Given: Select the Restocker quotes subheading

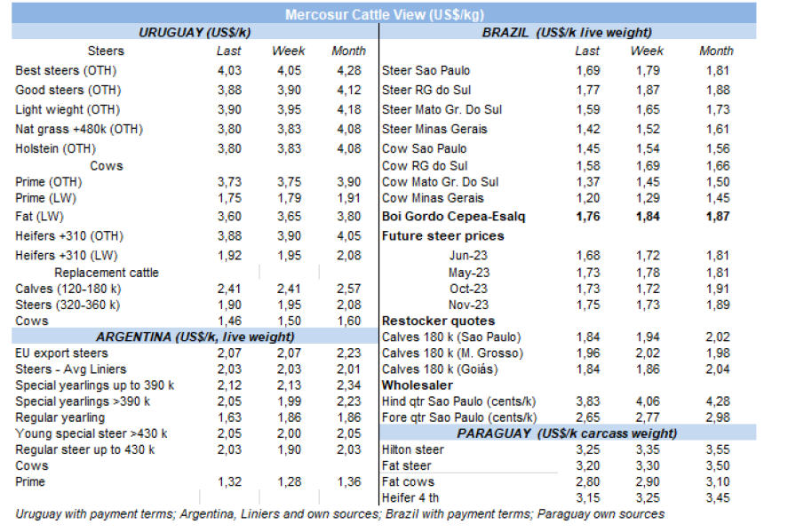Looking at the screenshot, I should [x=438, y=321].
